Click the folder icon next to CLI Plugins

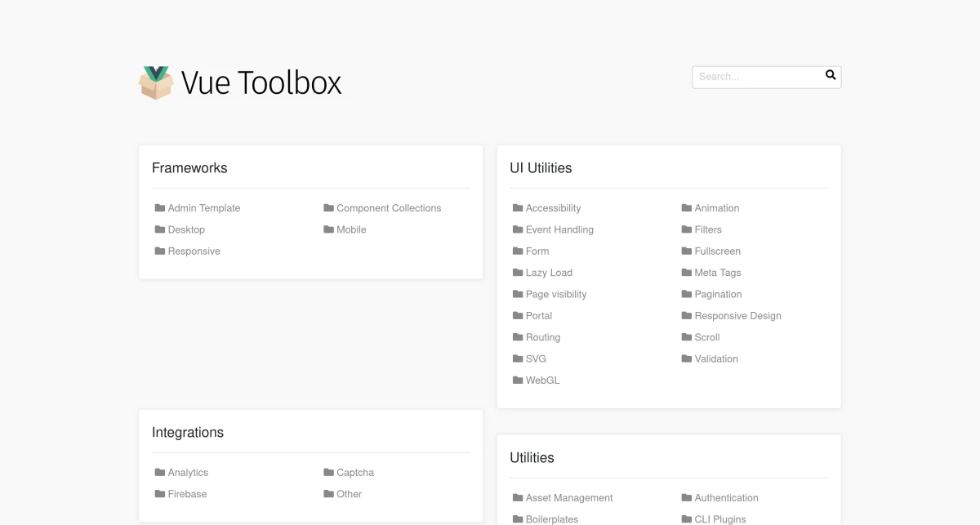pos(686,518)
